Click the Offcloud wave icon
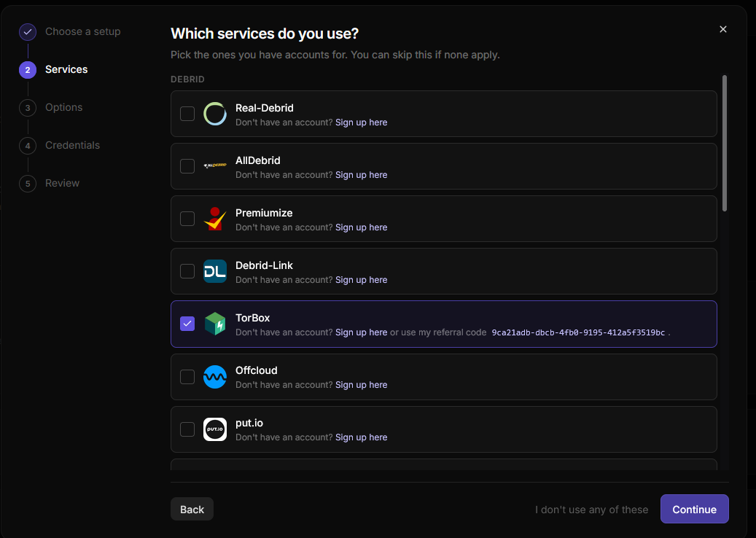756x538 pixels. click(215, 376)
